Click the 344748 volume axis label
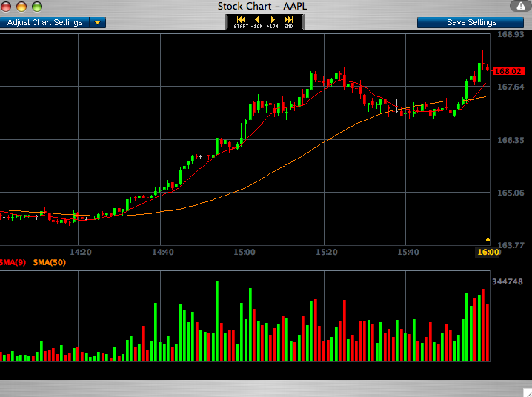Viewport: 532px width, 397px height. [x=508, y=281]
